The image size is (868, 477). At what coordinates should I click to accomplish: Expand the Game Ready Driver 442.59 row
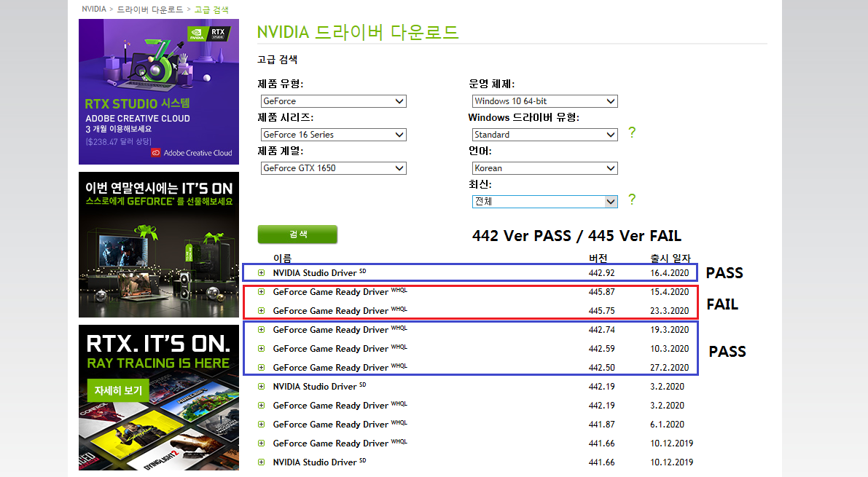tap(262, 349)
